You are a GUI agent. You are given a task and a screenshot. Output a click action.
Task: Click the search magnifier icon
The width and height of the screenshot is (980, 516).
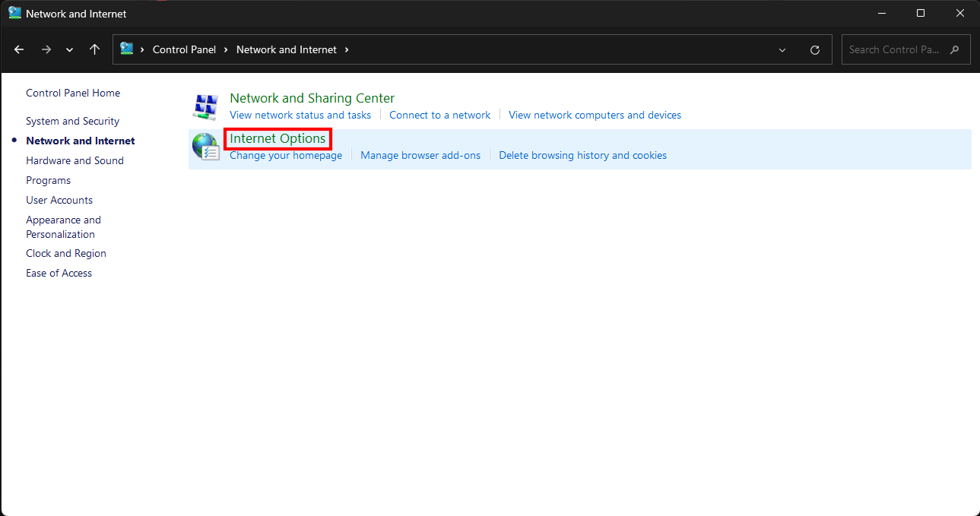click(955, 49)
